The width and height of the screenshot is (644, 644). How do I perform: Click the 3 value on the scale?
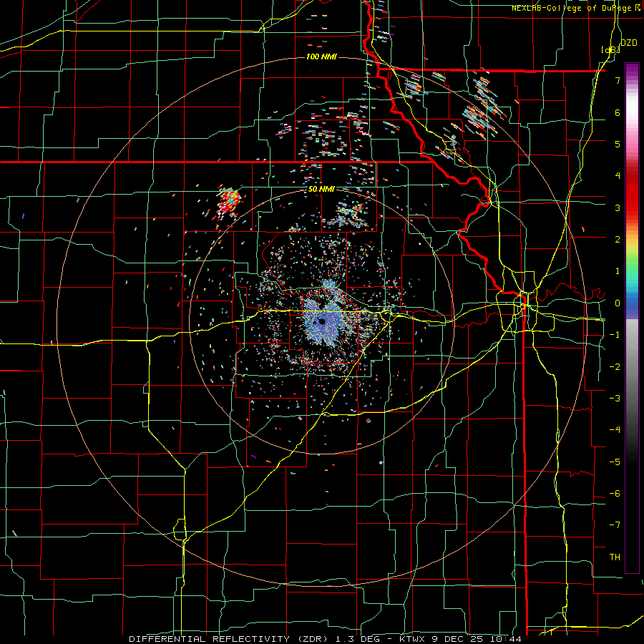(618, 208)
